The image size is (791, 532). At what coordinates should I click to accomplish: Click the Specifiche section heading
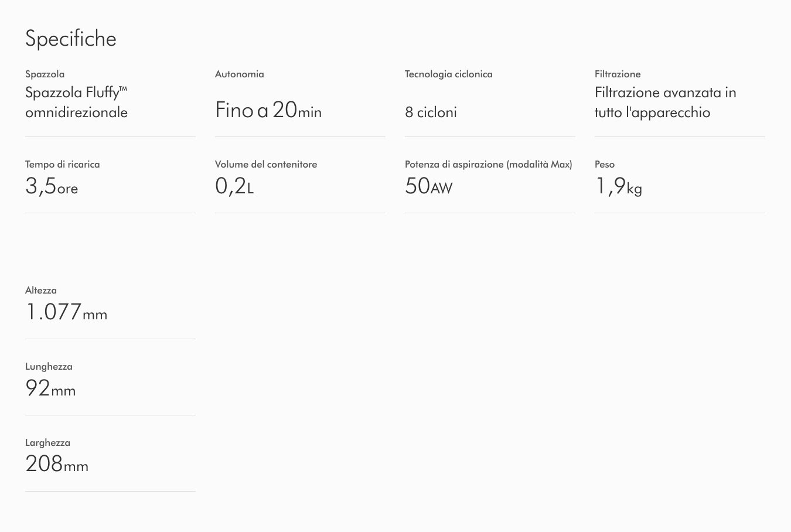pos(71,39)
